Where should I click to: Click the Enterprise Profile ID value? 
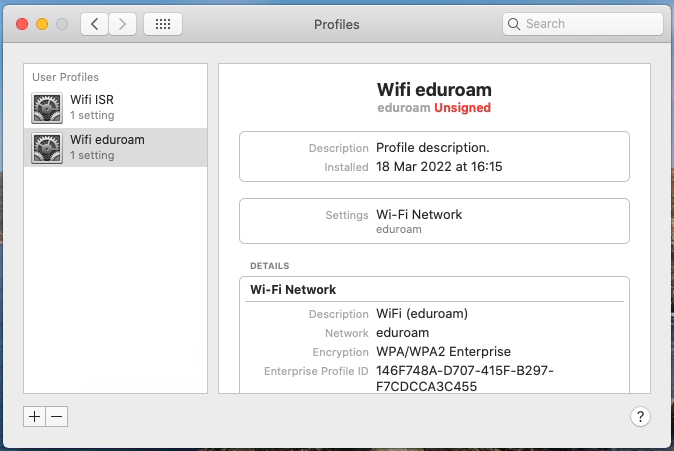(465, 378)
